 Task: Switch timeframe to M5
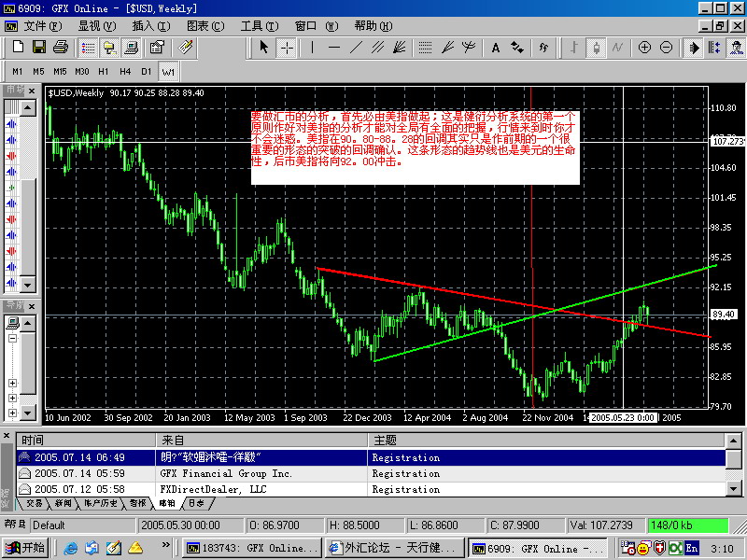38,72
